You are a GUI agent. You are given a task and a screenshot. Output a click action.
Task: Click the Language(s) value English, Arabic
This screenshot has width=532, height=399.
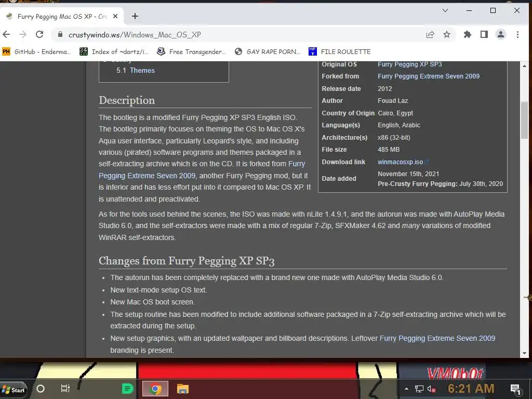(399, 125)
